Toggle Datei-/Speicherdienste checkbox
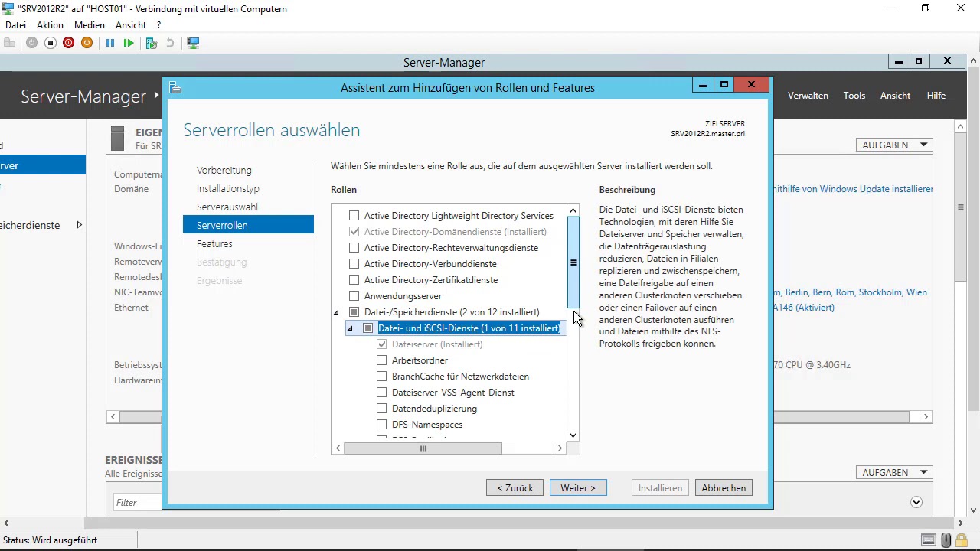 (354, 312)
